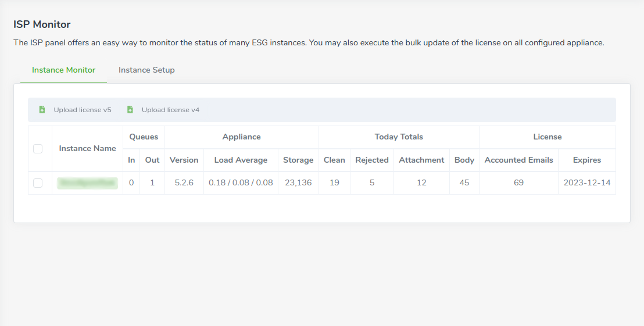Click the Rejected count 5
Viewport: 644px width, 326px height.
coord(372,182)
